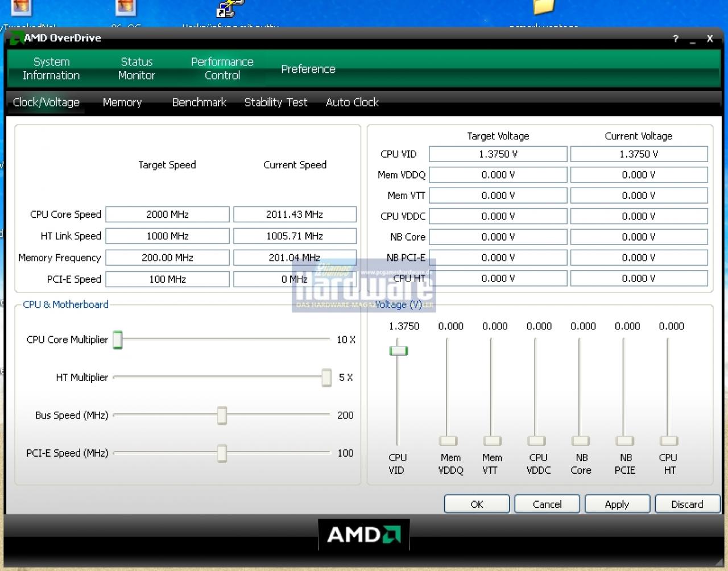Click the Mem VTT target voltage field

(x=498, y=196)
